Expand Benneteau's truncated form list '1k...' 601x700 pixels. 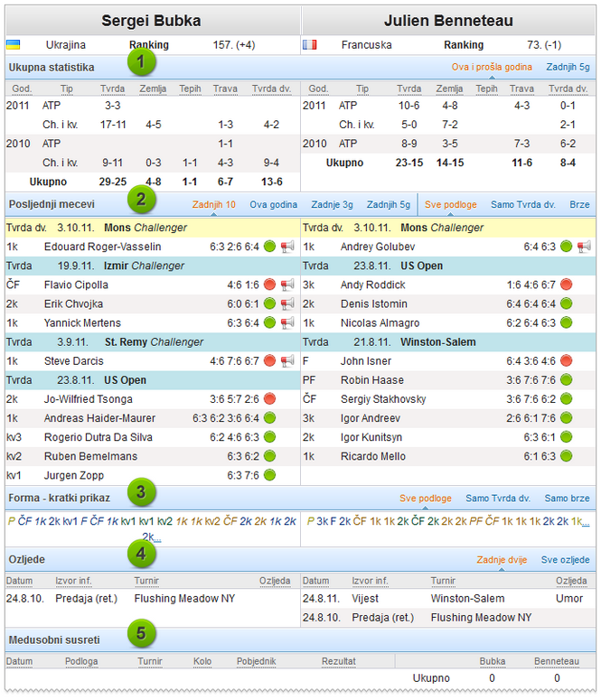coord(580,521)
